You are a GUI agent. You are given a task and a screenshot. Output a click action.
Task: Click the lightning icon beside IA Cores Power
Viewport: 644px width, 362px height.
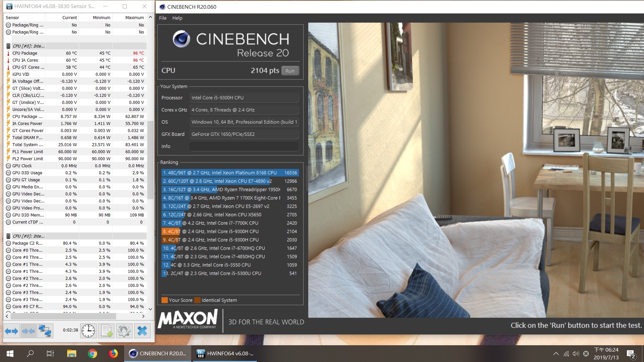click(x=8, y=123)
